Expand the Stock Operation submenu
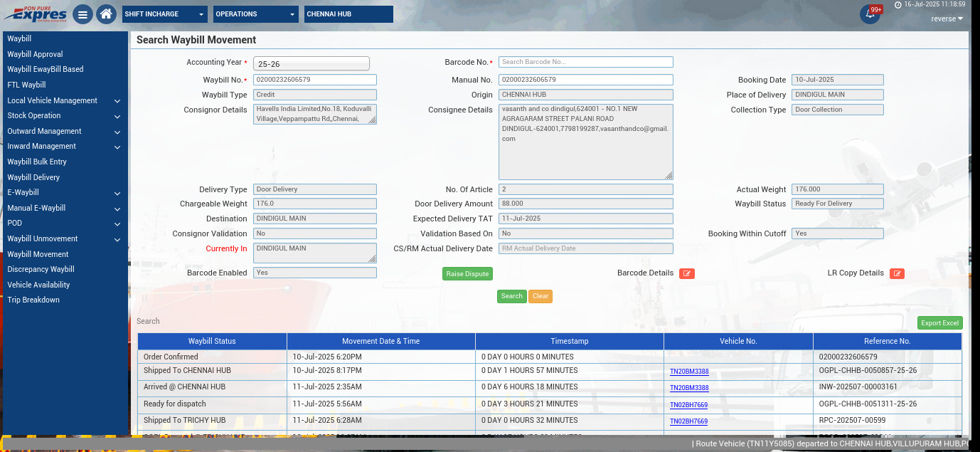Screen dimensions: 980x452 click(x=64, y=115)
